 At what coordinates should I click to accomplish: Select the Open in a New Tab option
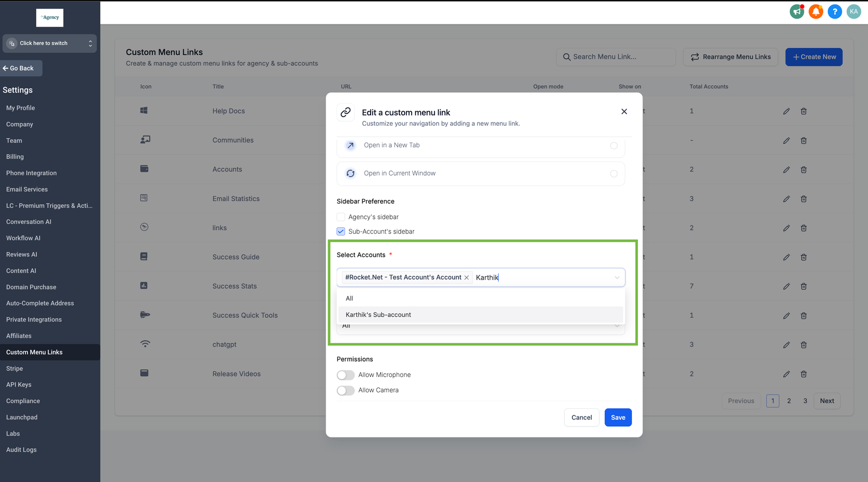point(614,145)
